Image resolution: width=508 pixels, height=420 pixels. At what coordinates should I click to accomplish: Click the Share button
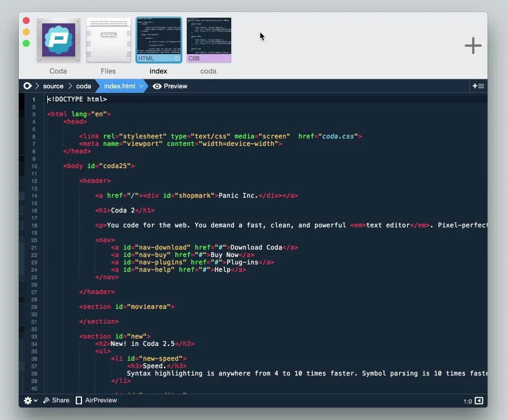(56, 400)
